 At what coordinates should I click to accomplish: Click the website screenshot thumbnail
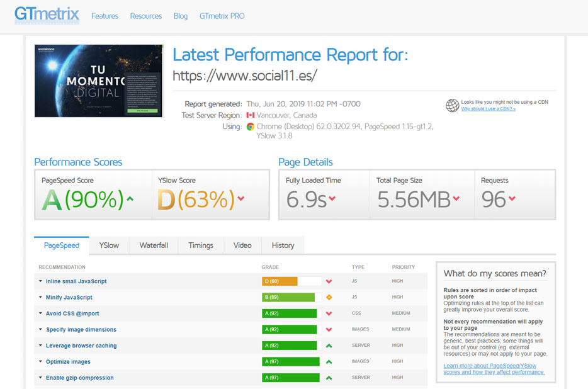click(x=99, y=81)
